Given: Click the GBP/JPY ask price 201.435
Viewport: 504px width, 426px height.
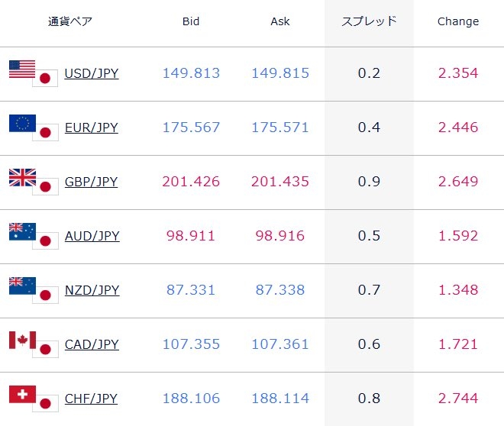Looking at the screenshot, I should 280,182.
